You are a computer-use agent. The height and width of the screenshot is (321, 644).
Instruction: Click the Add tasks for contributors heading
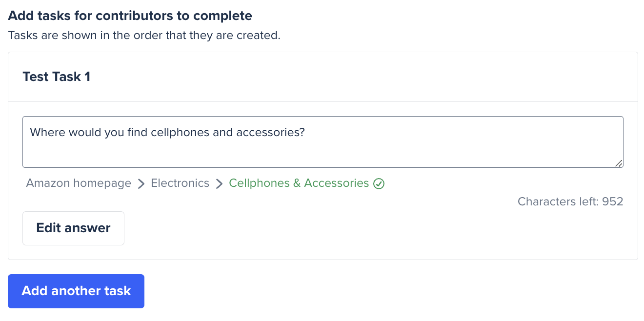pos(130,16)
